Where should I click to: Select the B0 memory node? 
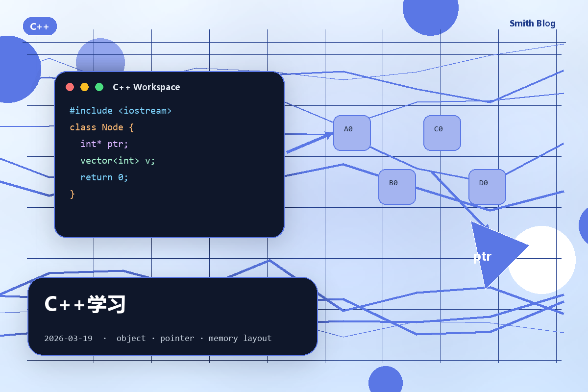click(x=397, y=187)
